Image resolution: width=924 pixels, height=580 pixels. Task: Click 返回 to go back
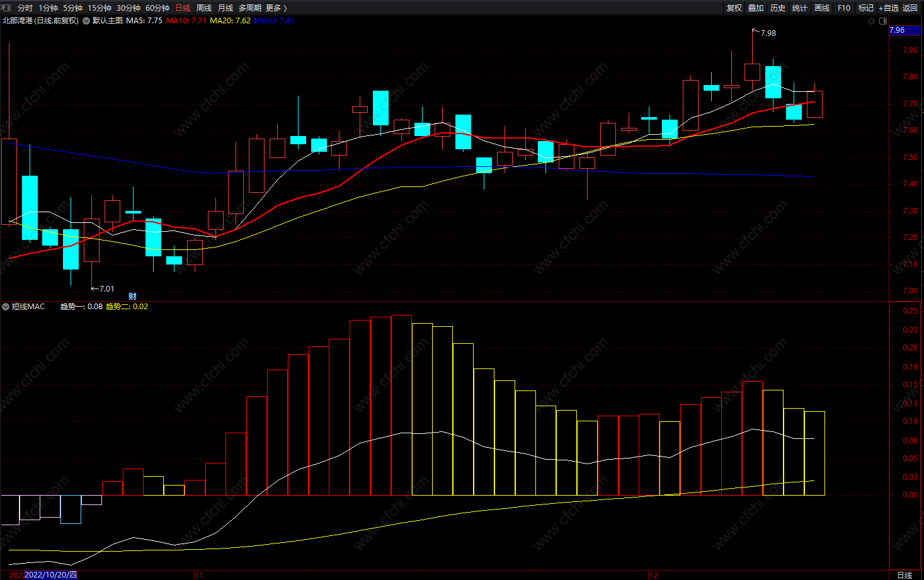[910, 8]
